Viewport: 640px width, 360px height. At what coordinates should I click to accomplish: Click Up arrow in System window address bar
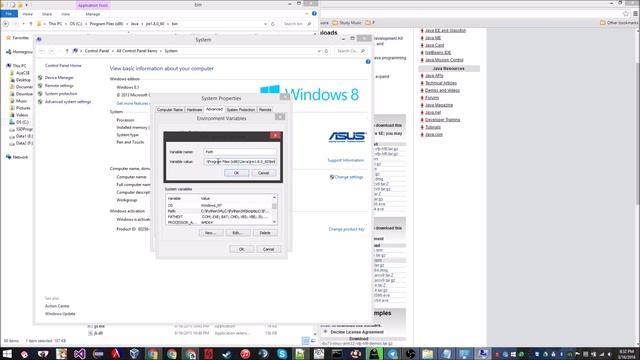pos(67,51)
